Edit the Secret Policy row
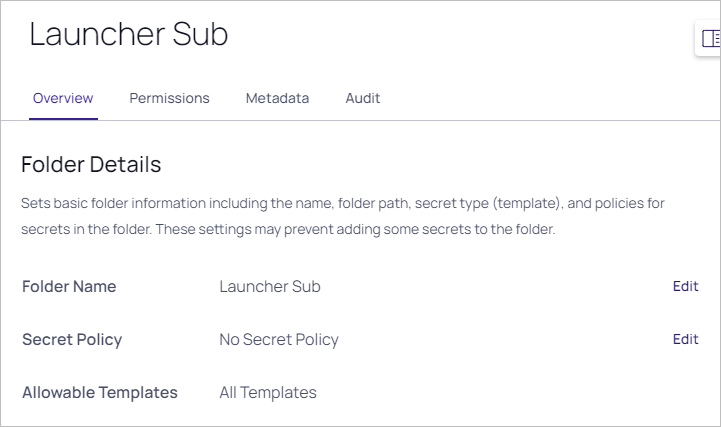721x427 pixels. pyautogui.click(x=685, y=339)
